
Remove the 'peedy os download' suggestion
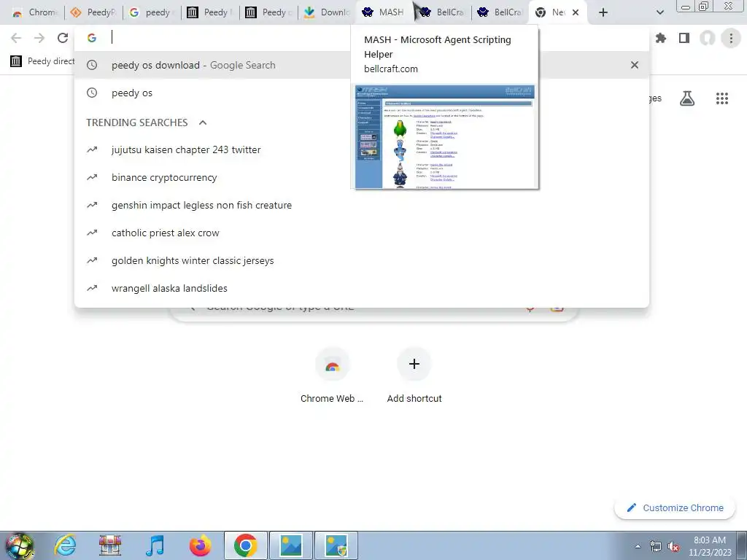click(634, 65)
